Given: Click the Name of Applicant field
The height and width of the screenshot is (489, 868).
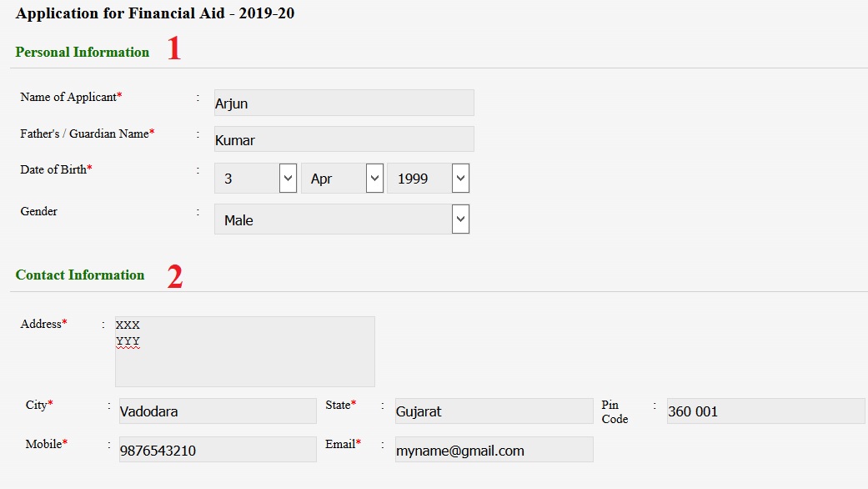Looking at the screenshot, I should (x=344, y=103).
